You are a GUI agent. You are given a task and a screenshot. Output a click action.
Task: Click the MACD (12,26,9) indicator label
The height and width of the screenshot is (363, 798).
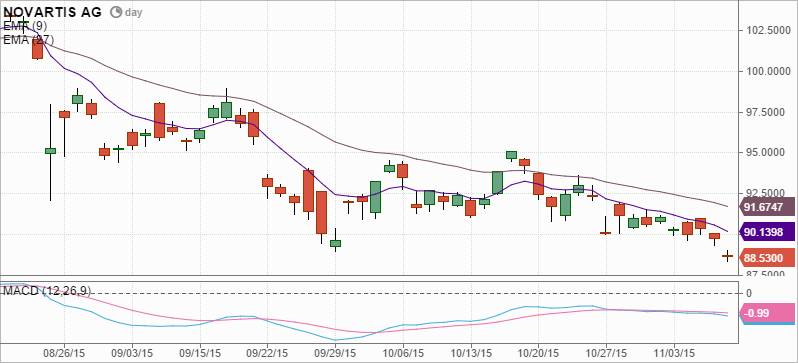click(x=47, y=291)
